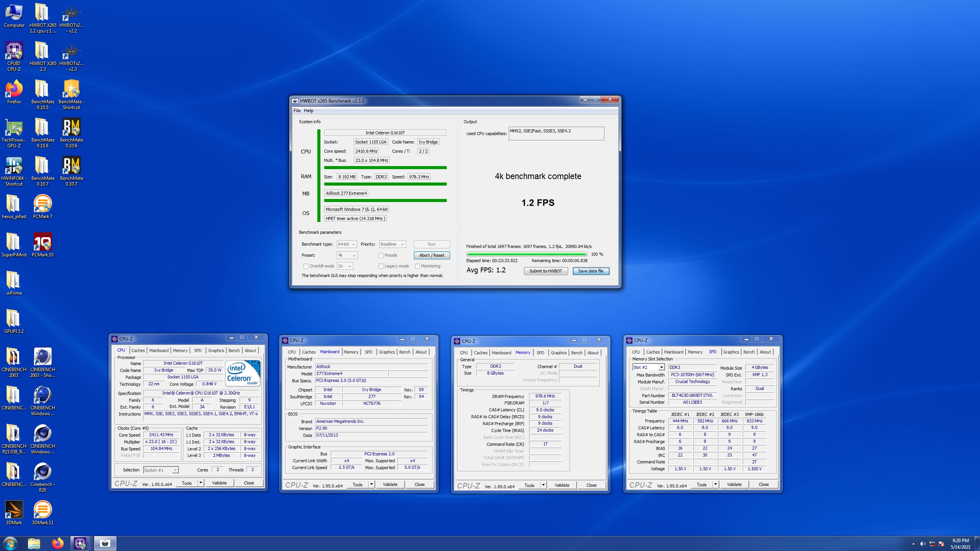Screen dimensions: 980x551
Task: Click the CPU-Z taskbar icon
Action: (x=80, y=543)
